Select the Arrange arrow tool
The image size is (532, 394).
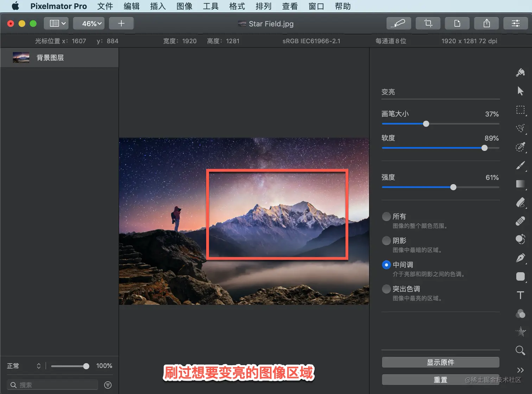(520, 91)
